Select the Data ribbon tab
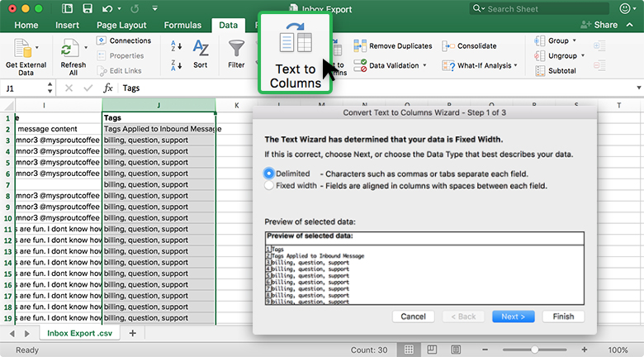This screenshot has width=644, height=357. coord(229,25)
